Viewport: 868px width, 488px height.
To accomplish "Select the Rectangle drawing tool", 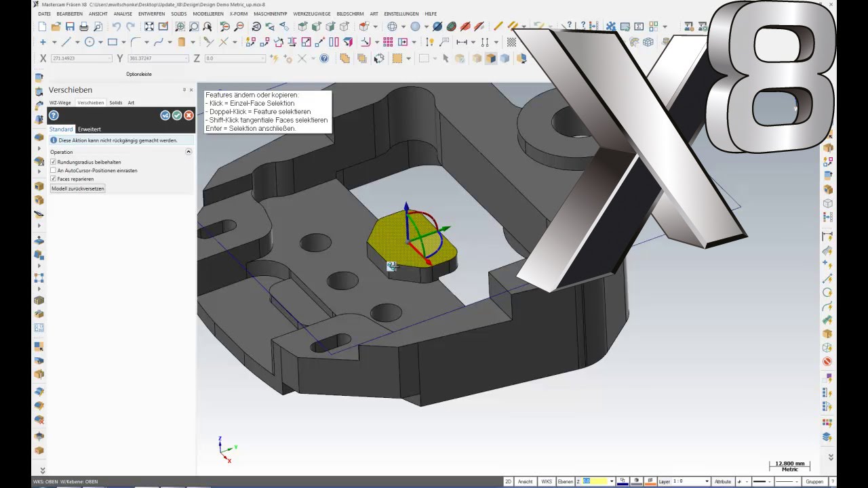I will (x=113, y=42).
